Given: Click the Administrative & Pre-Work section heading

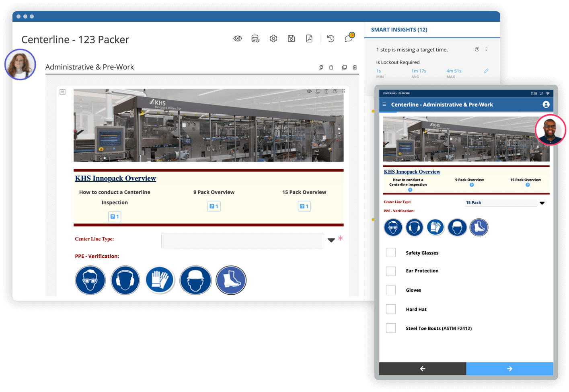Looking at the screenshot, I should [90, 67].
